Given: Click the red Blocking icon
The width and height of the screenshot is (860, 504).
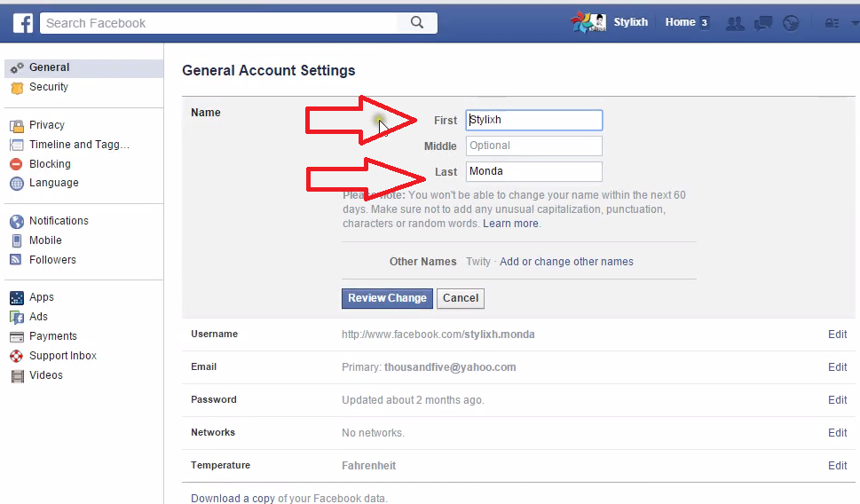Looking at the screenshot, I should (17, 164).
